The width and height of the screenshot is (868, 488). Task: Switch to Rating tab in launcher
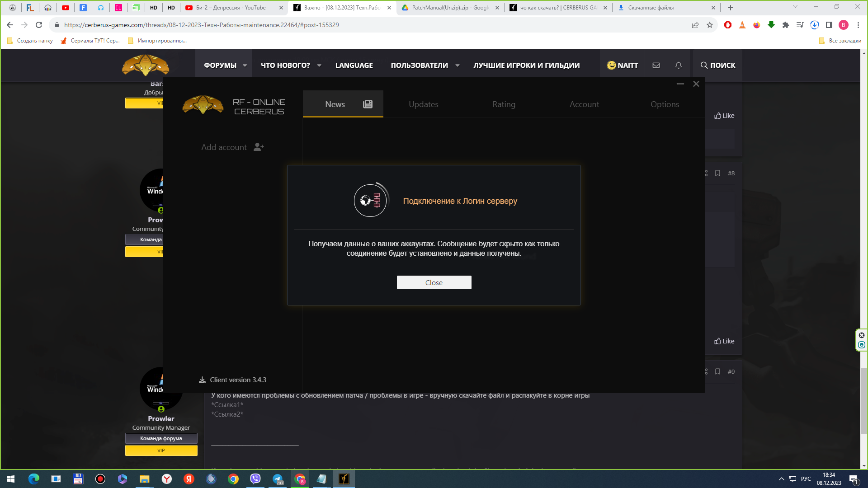pos(504,104)
